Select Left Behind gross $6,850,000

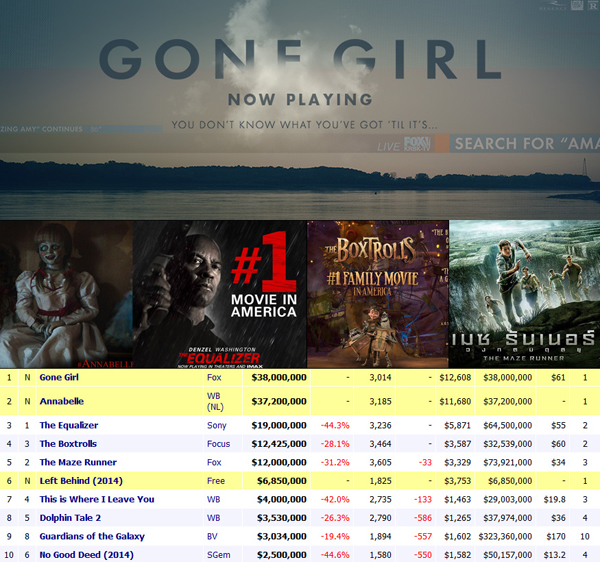(282, 481)
